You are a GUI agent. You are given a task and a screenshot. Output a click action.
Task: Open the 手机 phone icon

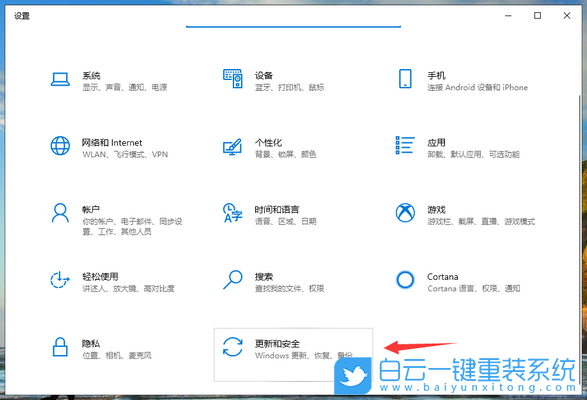(x=405, y=79)
